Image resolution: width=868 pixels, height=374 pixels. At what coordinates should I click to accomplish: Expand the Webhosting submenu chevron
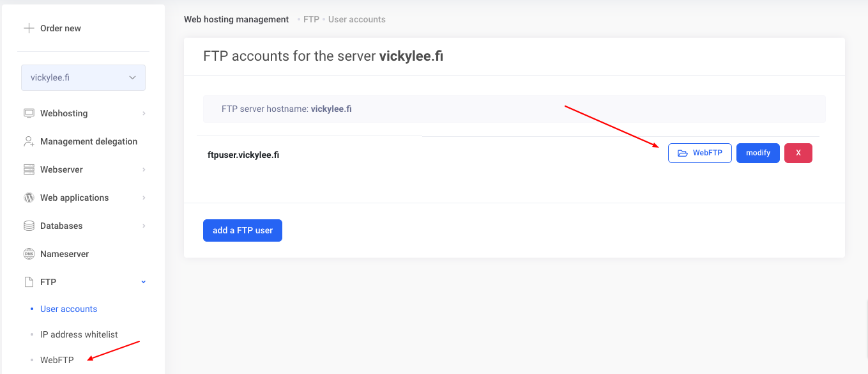coord(144,113)
